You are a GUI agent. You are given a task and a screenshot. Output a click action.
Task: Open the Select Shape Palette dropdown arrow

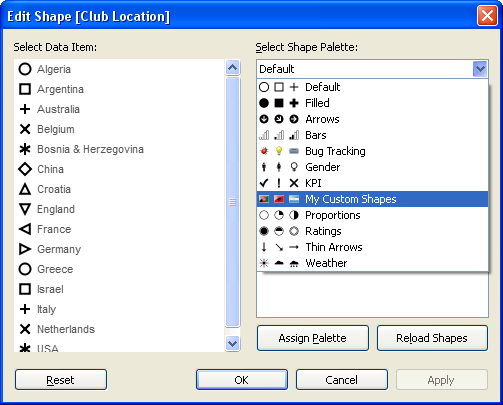[480, 69]
